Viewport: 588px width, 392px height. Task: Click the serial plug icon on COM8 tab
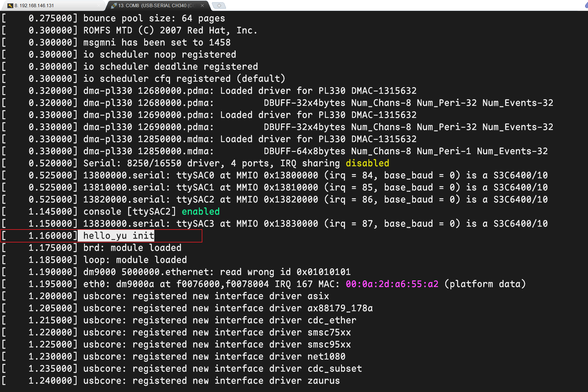pos(114,5)
